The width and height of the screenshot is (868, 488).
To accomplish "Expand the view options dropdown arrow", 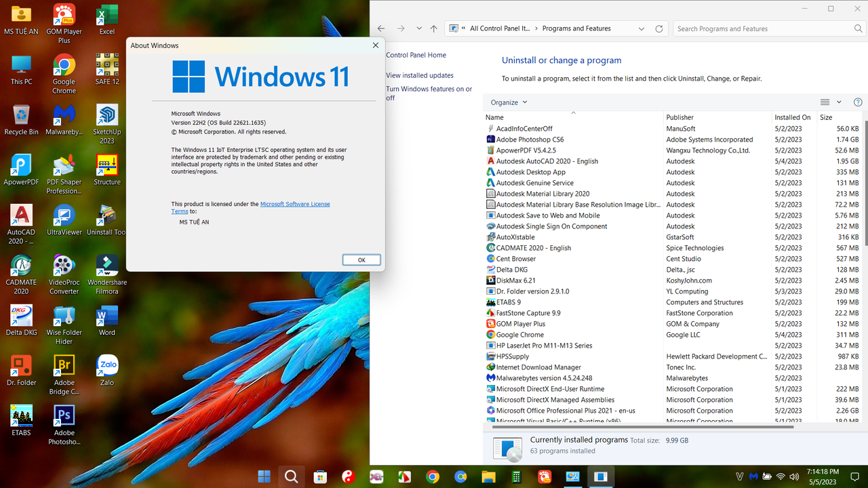I will click(839, 102).
